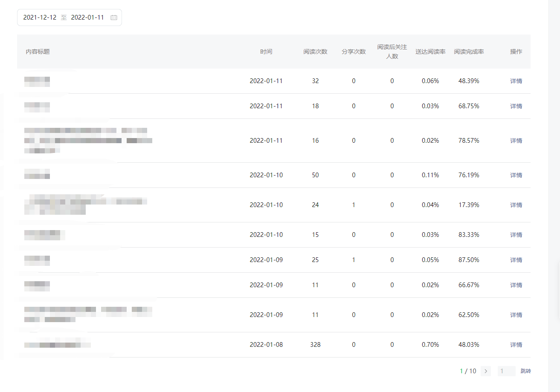Viewport: 560px width, 392px height.
Task: Open 详情 for the row with 83.33% completion
Action: point(516,235)
